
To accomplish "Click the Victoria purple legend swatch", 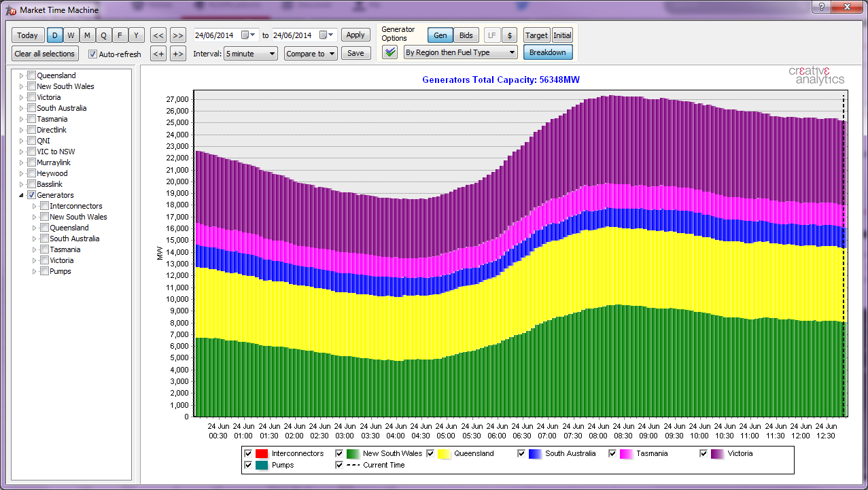I will [717, 453].
